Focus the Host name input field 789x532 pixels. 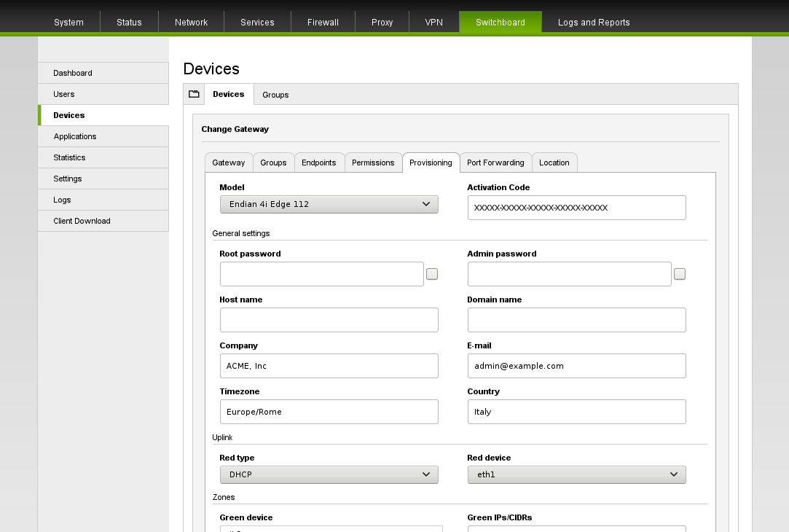[329, 320]
